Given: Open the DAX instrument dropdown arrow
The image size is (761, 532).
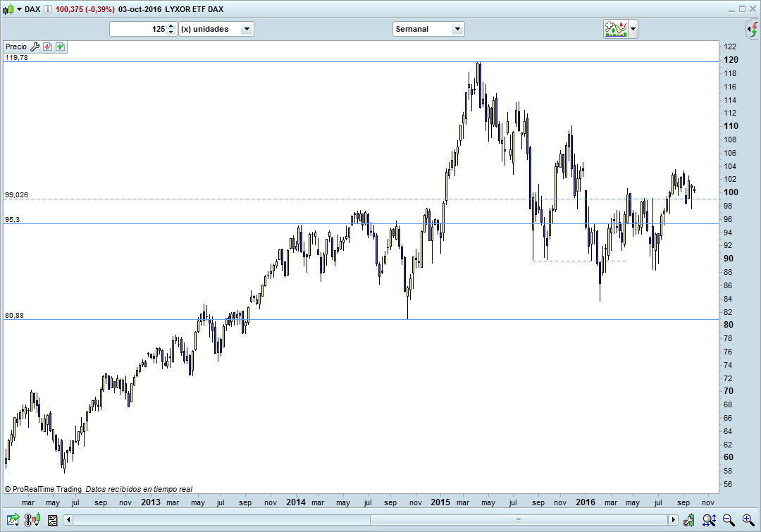Looking at the screenshot, I should point(19,9).
